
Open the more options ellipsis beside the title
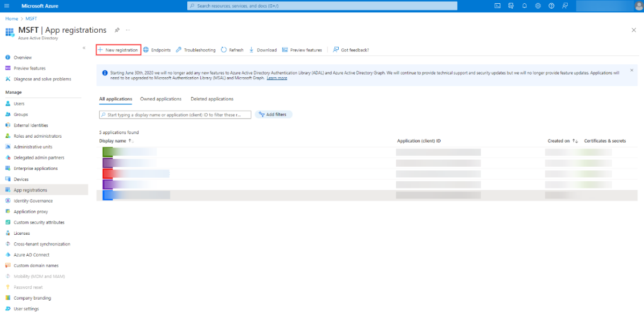pyautogui.click(x=128, y=30)
